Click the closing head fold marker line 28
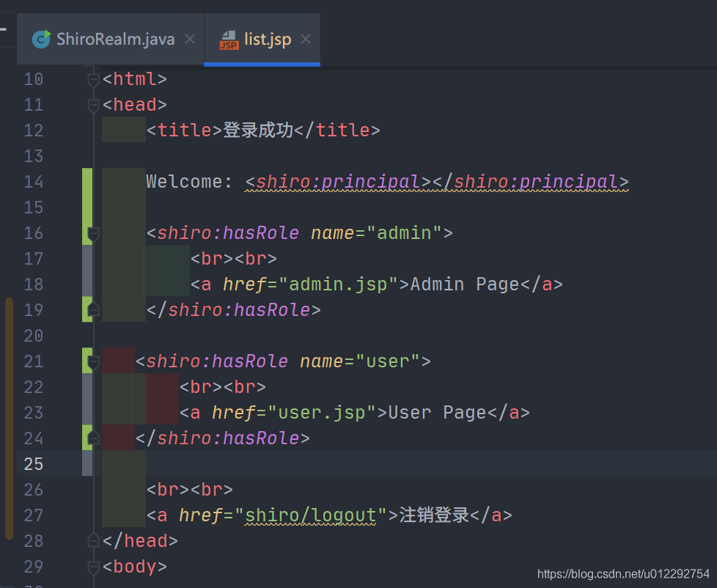This screenshot has width=717, height=588. coord(93,541)
